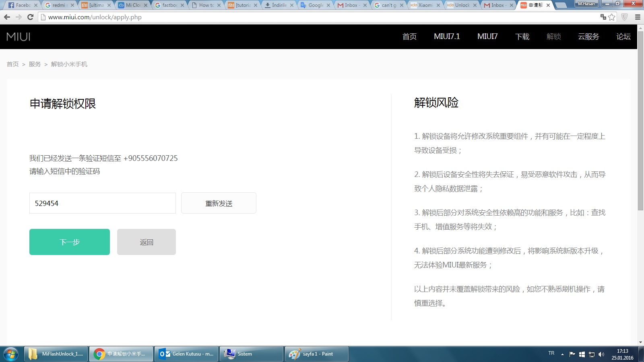Open Outlook Gelen Kutusu in taskbar

click(186, 354)
